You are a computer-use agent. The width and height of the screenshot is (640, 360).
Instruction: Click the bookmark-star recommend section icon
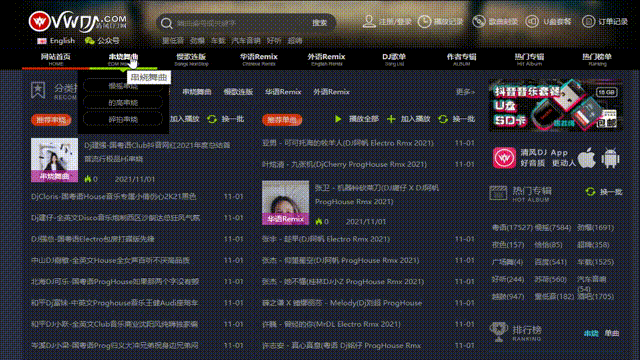click(38, 90)
